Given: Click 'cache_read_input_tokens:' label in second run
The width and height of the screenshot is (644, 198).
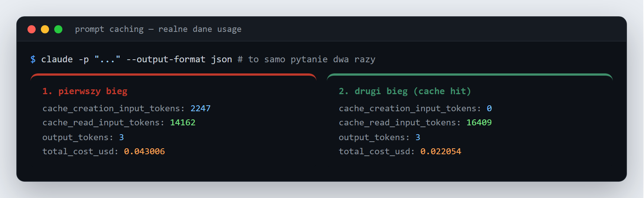Looking at the screenshot, I should click(x=400, y=122).
